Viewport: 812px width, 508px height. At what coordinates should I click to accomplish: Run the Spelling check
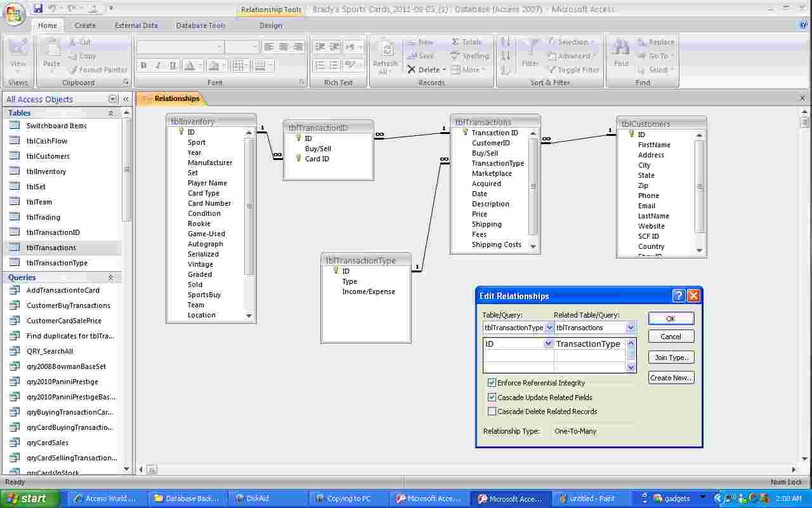click(470, 56)
